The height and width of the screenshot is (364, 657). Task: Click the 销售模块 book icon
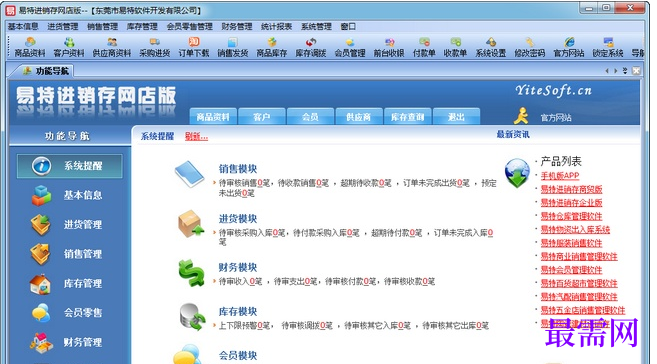(190, 174)
